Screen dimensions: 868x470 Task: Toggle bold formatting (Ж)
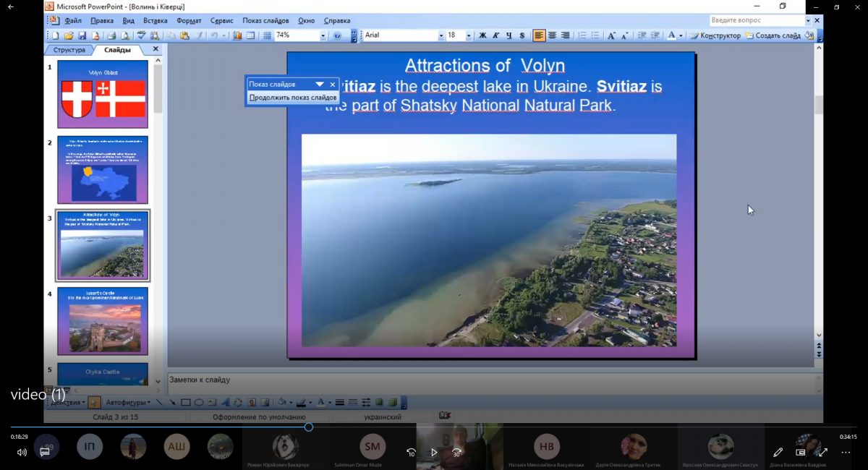(x=482, y=35)
